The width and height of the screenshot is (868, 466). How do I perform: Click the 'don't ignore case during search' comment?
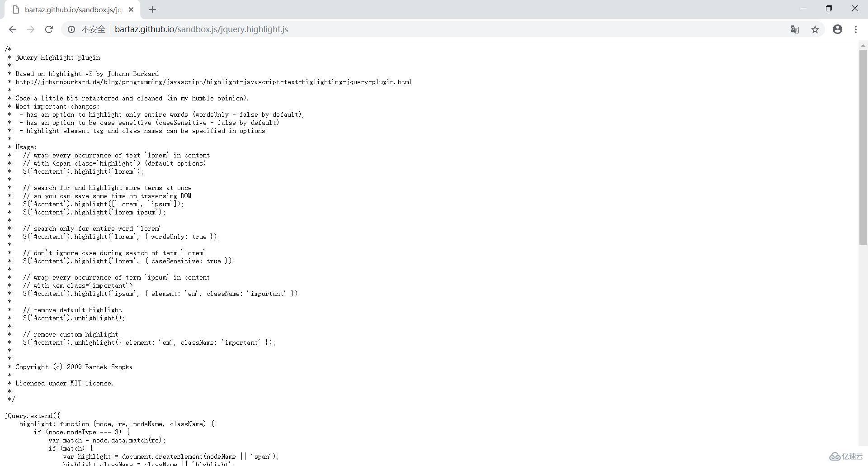pos(114,253)
